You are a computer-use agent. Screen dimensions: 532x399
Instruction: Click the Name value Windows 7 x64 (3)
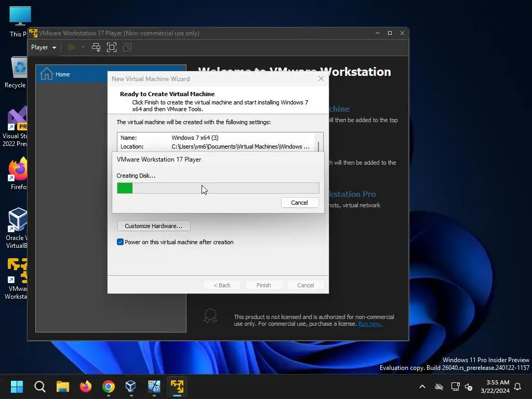195,138
